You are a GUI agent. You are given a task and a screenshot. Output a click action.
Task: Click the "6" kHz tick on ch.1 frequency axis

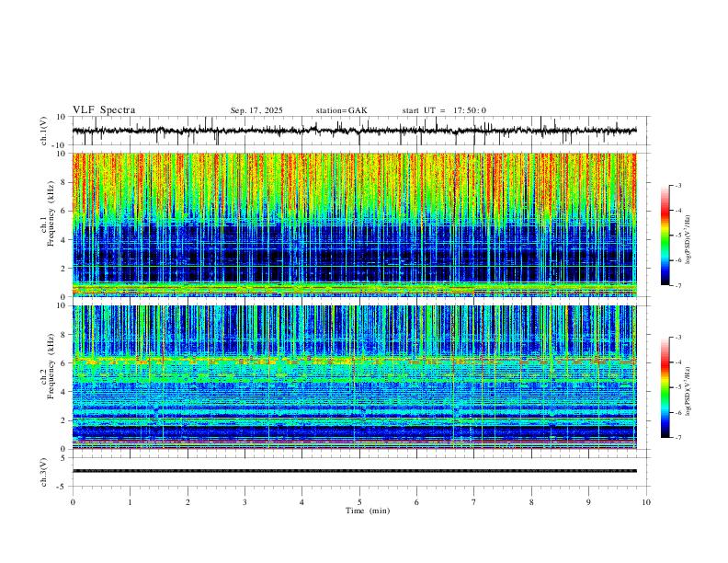(64, 211)
